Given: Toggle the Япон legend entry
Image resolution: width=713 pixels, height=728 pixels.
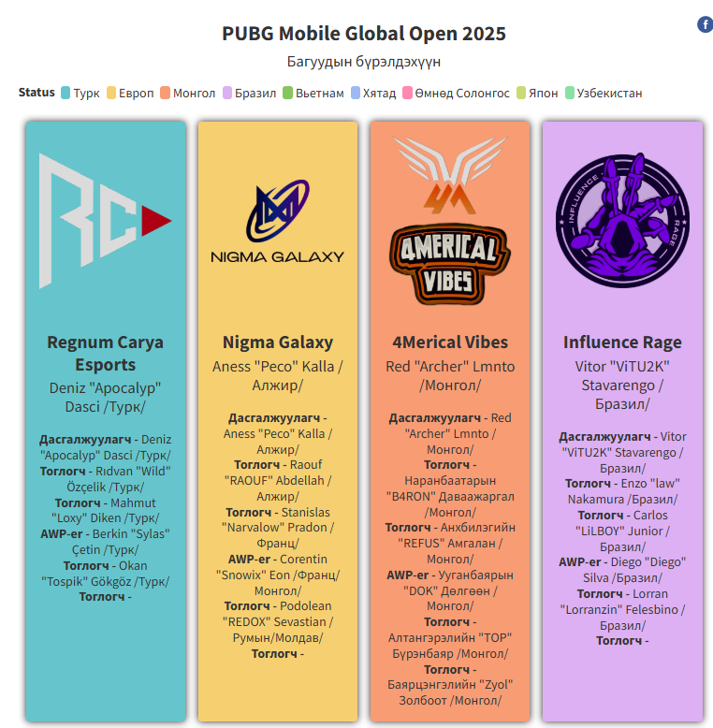Looking at the screenshot, I should (536, 94).
